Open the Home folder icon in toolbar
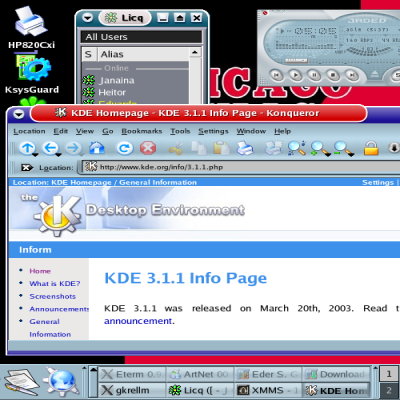400x400 pixels. click(97, 147)
